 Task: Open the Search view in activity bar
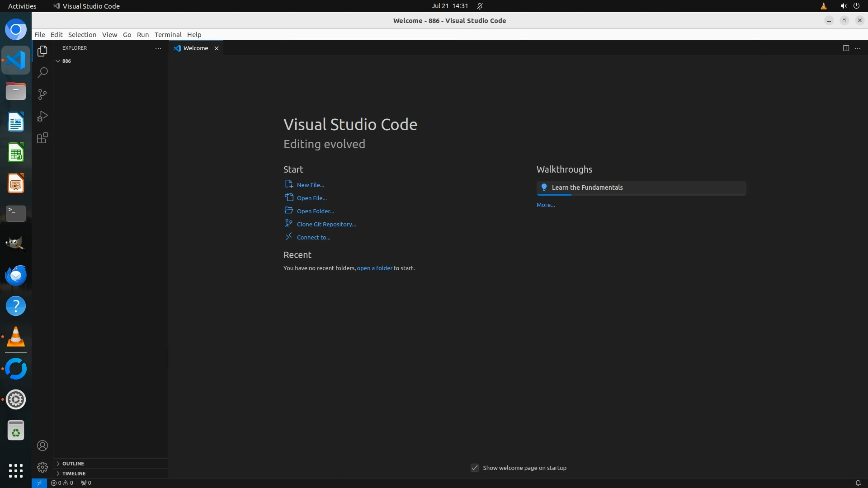[x=42, y=72]
